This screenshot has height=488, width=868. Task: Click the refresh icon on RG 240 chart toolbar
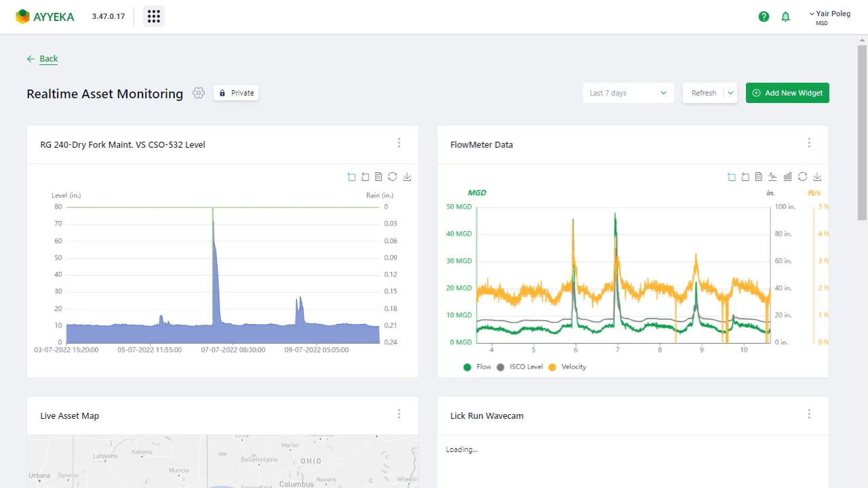(393, 177)
